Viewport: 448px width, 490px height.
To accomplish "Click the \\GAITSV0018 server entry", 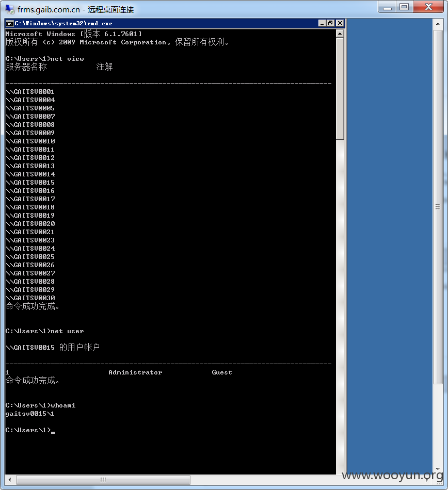I will tap(30, 207).
